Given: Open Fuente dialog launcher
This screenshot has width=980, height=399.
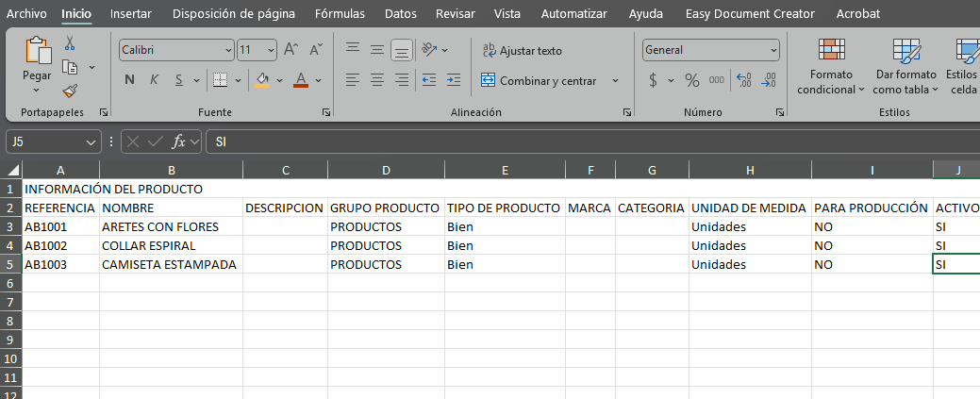Looking at the screenshot, I should coord(326,112).
